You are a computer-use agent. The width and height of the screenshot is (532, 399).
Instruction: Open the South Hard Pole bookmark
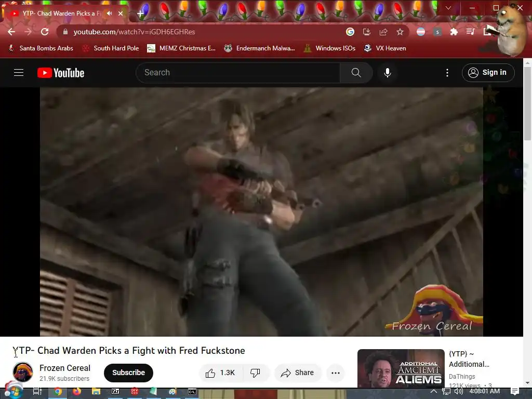(111, 48)
